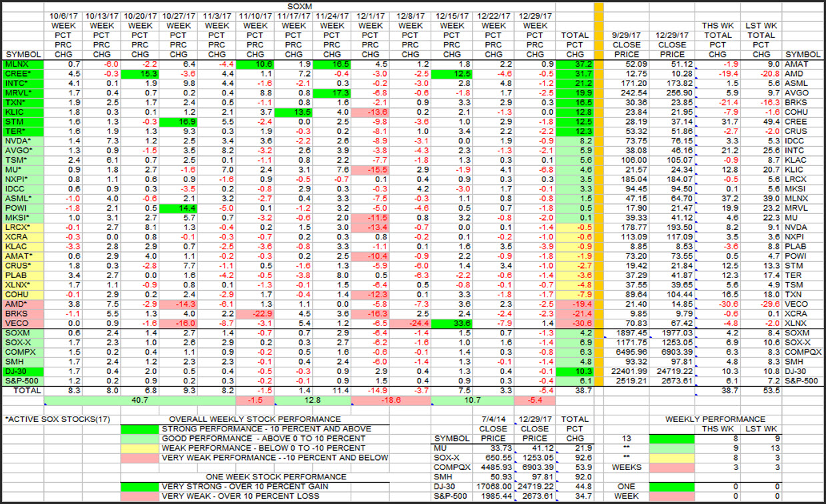Click MU's -15.5 cell under 12/1/17
The width and height of the screenshot is (826, 504).
(371, 171)
